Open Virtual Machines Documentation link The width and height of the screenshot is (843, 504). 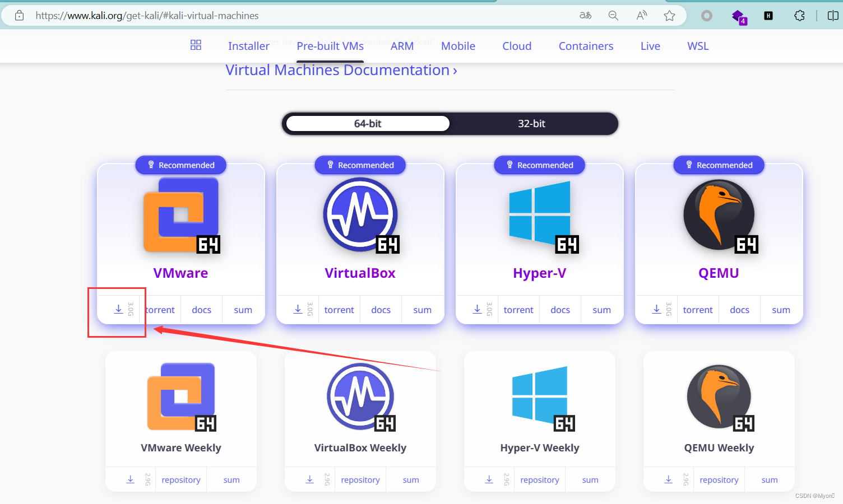click(341, 70)
